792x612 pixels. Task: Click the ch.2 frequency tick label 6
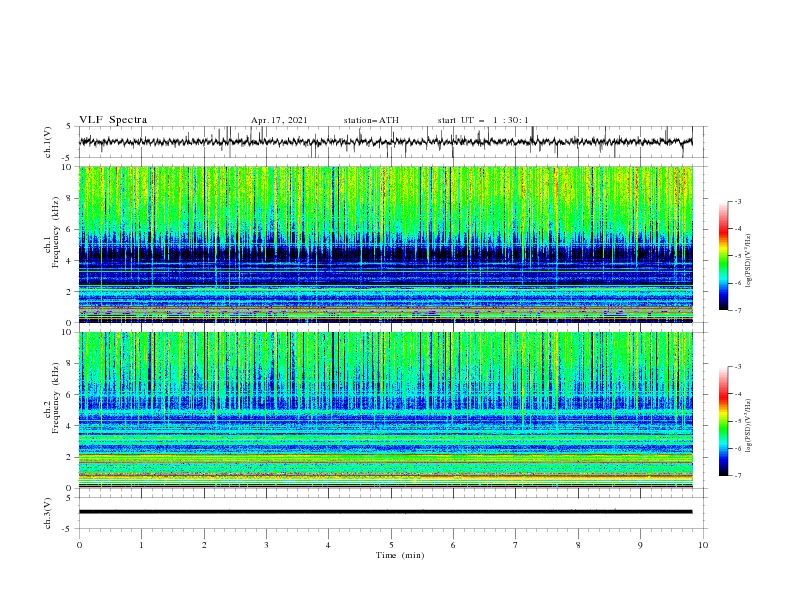(x=69, y=395)
